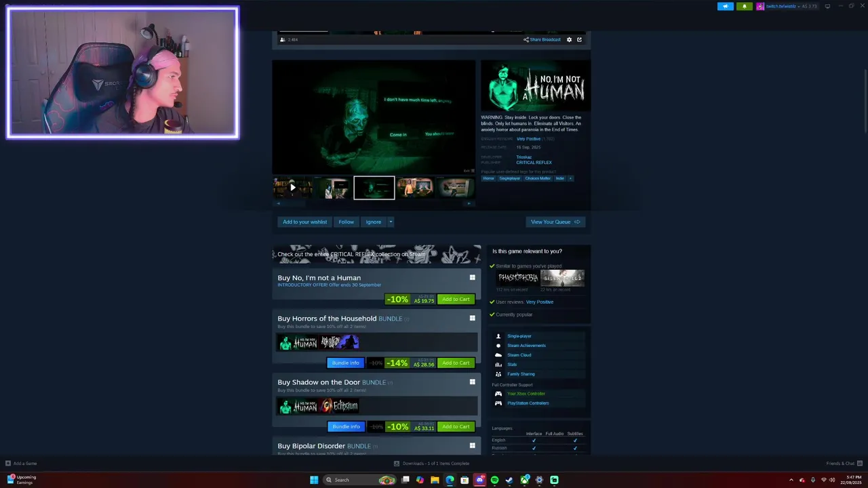Open the Steam announcements megaphone button
Screen dimensions: 868x488
726,6
